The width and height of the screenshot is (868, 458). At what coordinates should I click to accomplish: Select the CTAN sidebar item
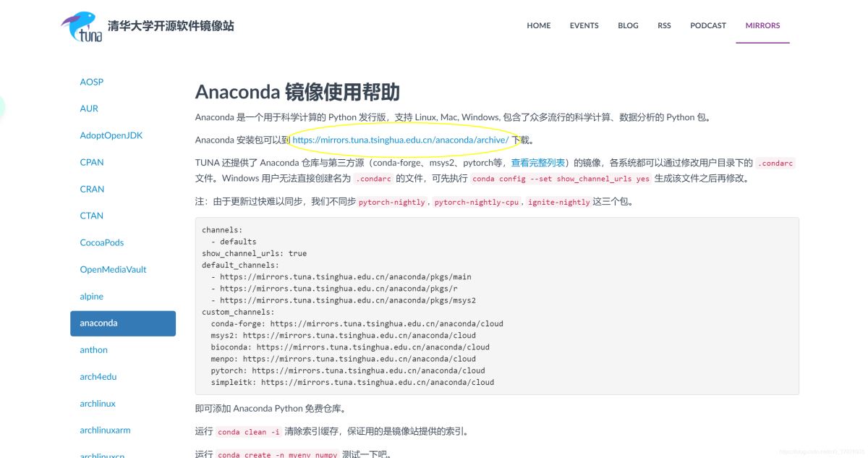[91, 216]
